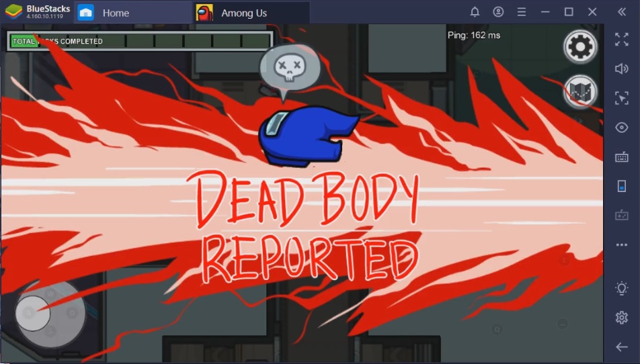Go back using the sidebar arrow
Screen dimensions: 640x364
pos(622,347)
